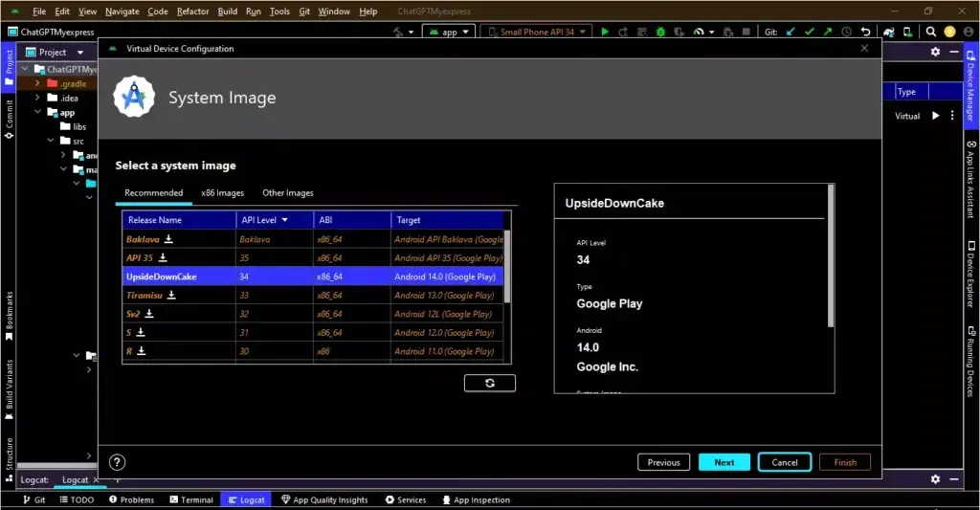Select the Recommended tab
The height and width of the screenshot is (510, 980).
[x=154, y=193]
